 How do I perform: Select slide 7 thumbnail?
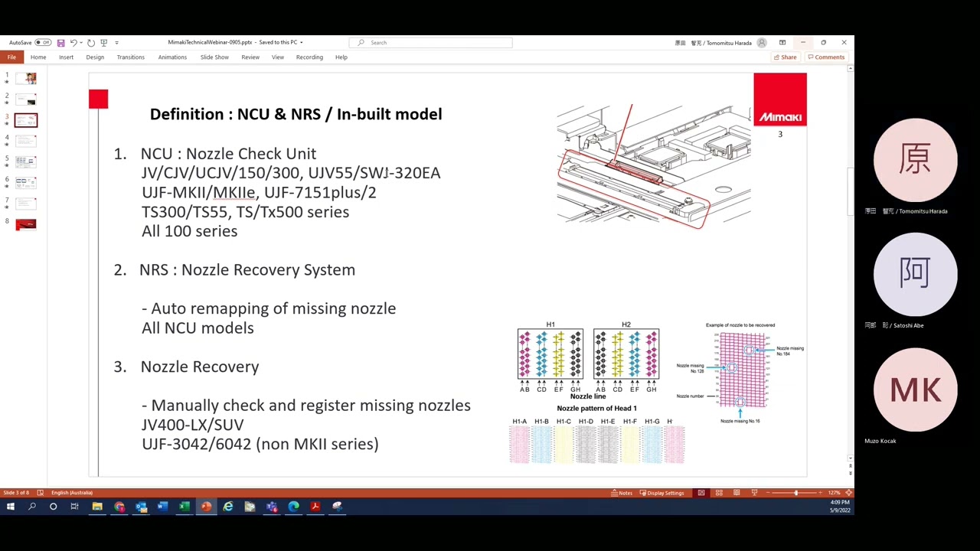(x=26, y=203)
